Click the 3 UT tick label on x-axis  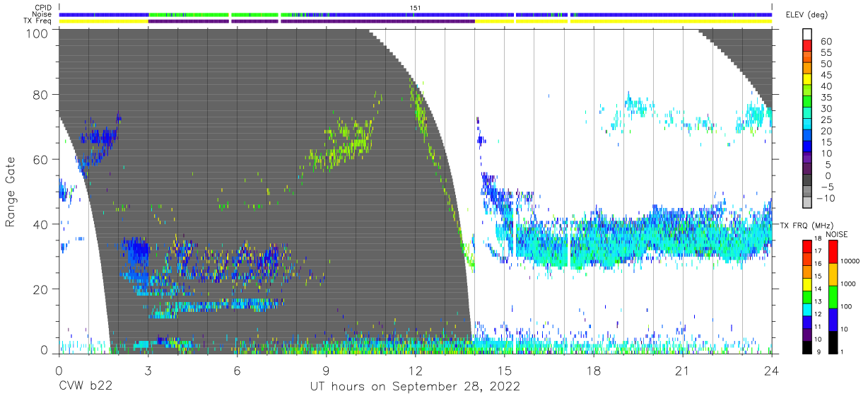(148, 371)
